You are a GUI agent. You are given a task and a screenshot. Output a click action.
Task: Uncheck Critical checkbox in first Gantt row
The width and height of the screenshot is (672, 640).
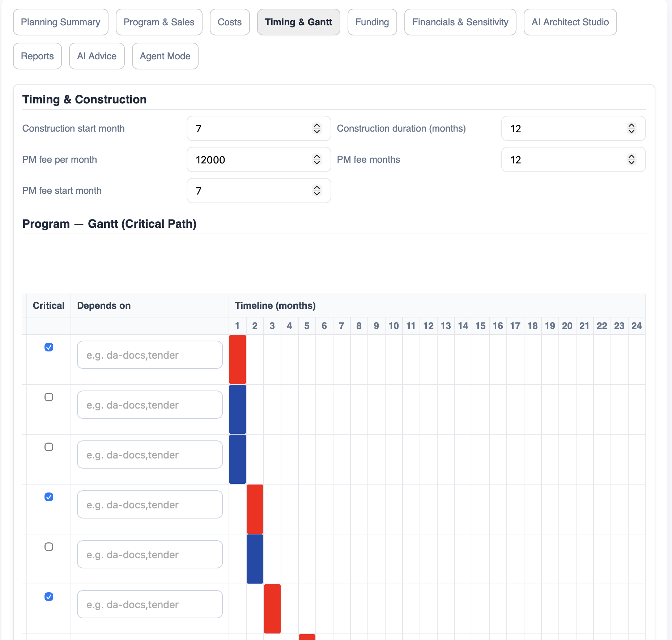[x=49, y=347]
